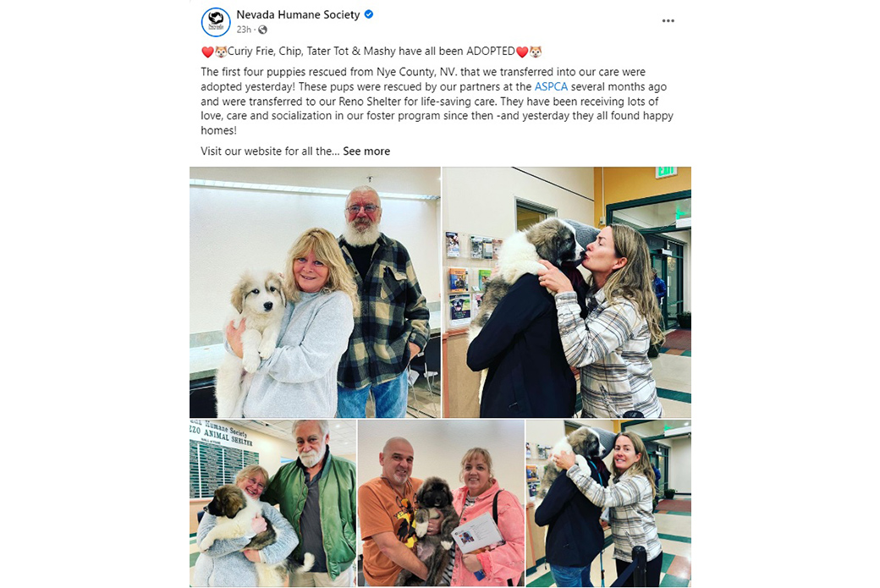Click the paragraph about Nye County puppies
Viewport: 880px width, 588px height.
click(437, 101)
